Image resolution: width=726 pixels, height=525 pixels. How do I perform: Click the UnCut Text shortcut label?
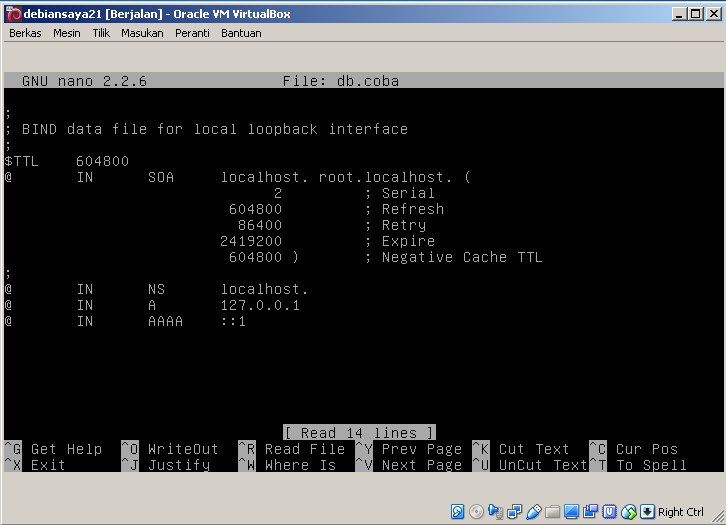[x=543, y=465]
